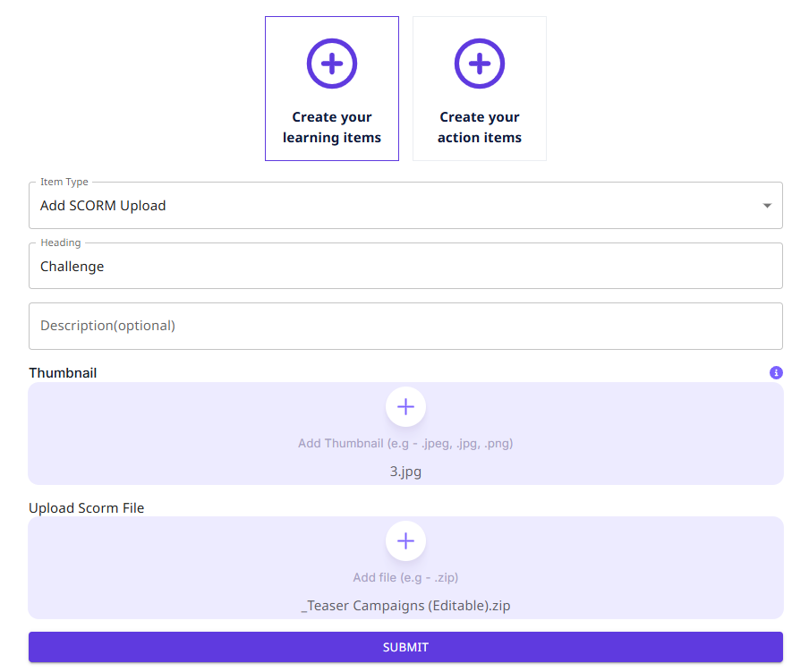809x672 pixels.
Task: Click the dropdown arrow next to Add SCORM Upload
Action: (x=767, y=205)
